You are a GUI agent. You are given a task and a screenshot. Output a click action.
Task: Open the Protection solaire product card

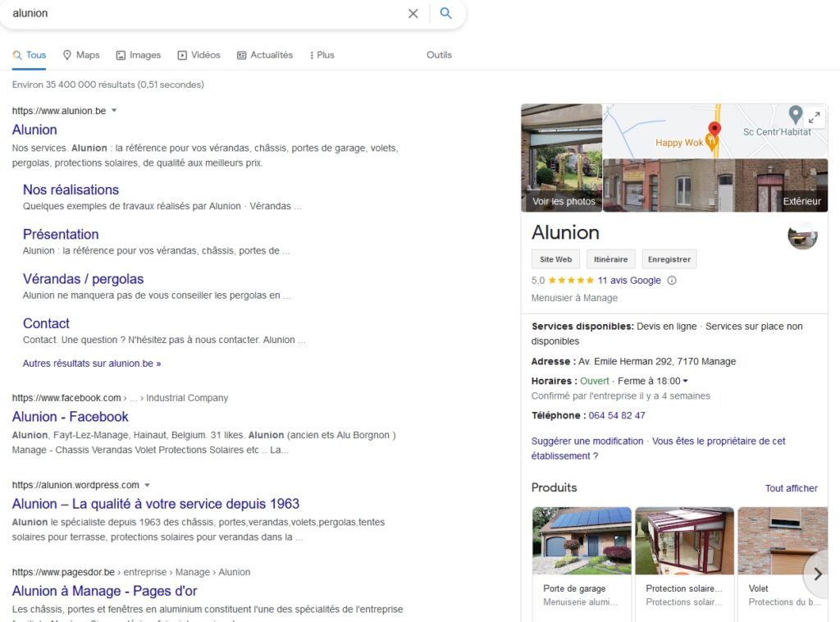685,564
